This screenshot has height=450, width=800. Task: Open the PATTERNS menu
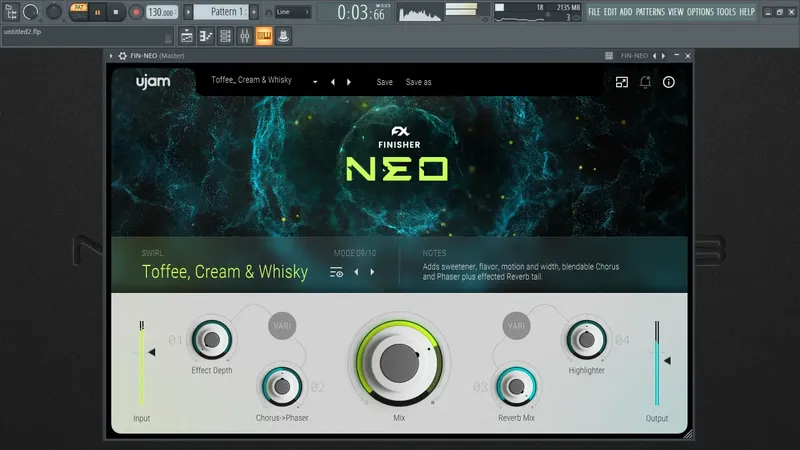(x=650, y=12)
